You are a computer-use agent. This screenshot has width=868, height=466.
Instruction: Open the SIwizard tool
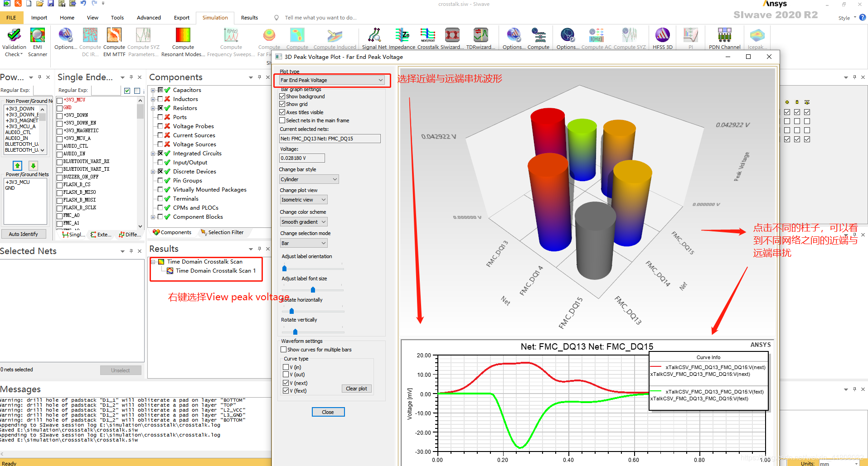coord(452,38)
